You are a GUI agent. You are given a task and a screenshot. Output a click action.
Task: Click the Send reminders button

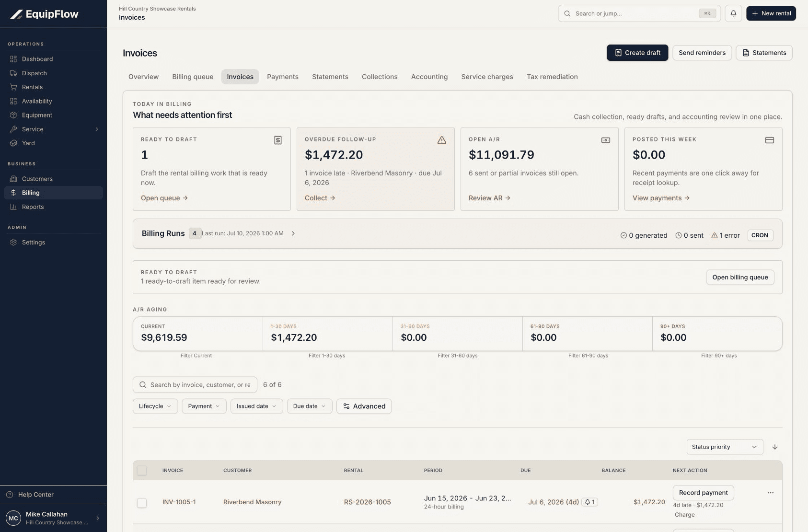pyautogui.click(x=702, y=53)
